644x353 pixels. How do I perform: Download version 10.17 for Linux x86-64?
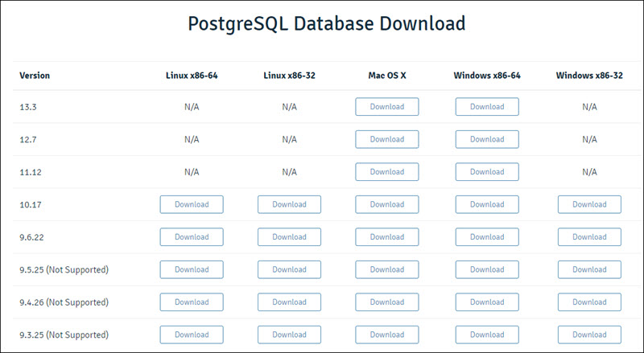pos(192,204)
